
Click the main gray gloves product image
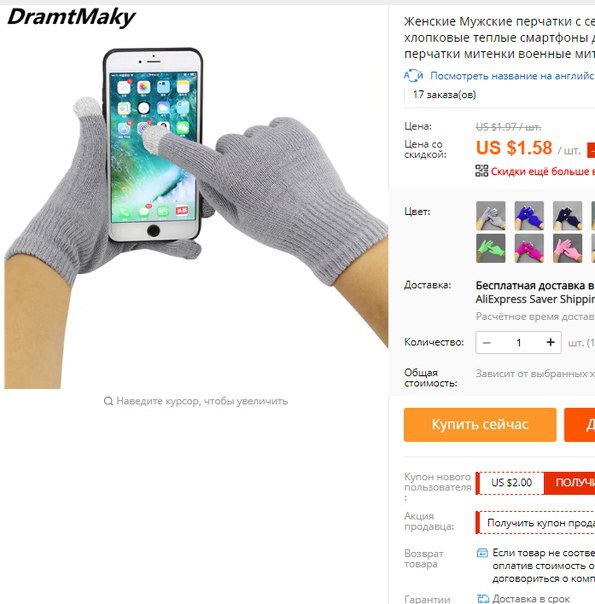click(x=196, y=197)
